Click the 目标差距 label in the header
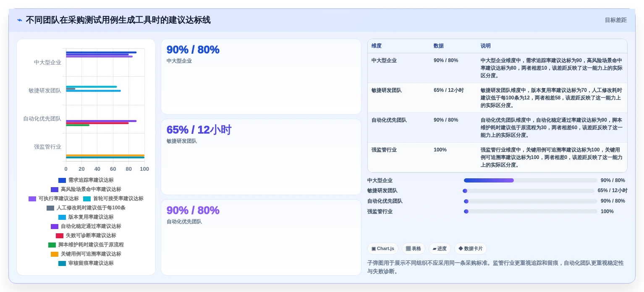The image size is (644, 292). pyautogui.click(x=615, y=20)
